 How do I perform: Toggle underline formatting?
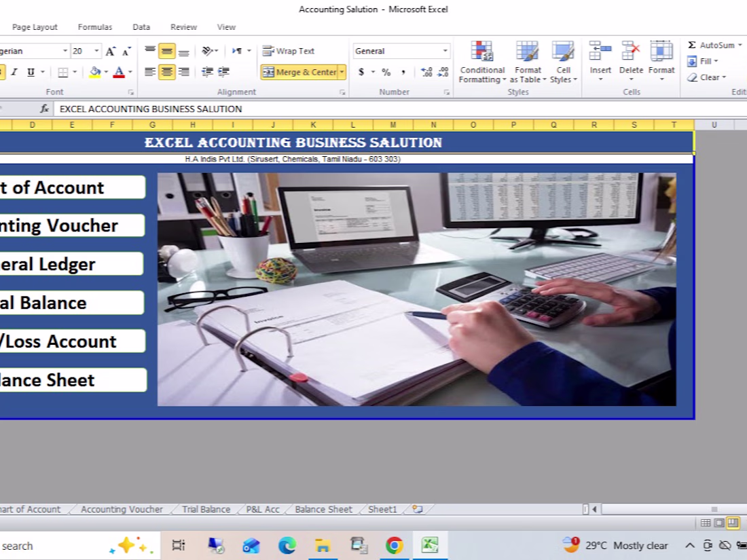click(31, 72)
